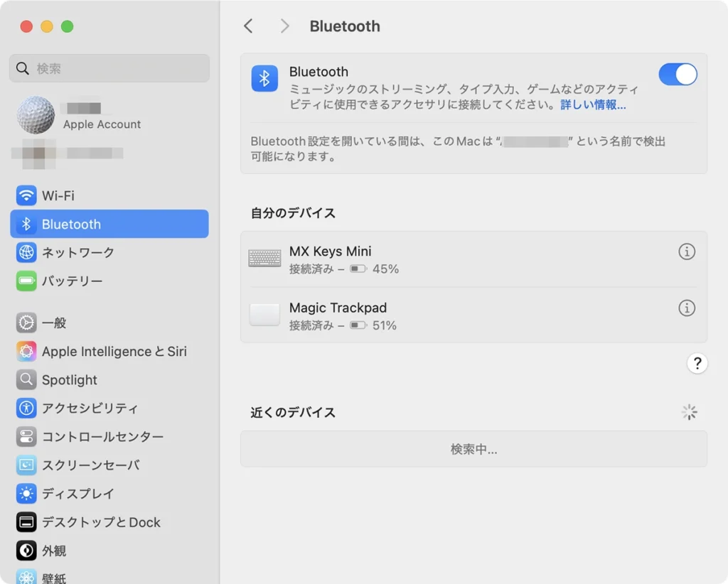Click the バッテリー battery icon

26,281
